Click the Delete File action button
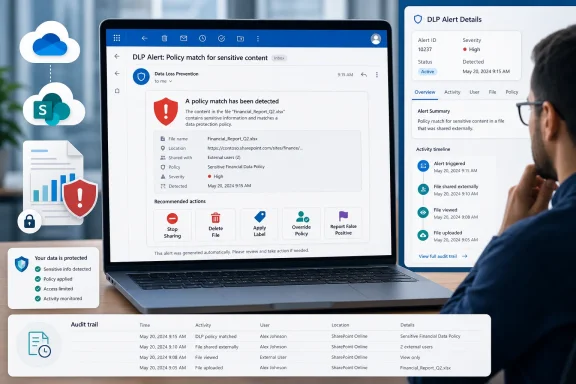Screen dimensions: 576x384 (x=216, y=225)
